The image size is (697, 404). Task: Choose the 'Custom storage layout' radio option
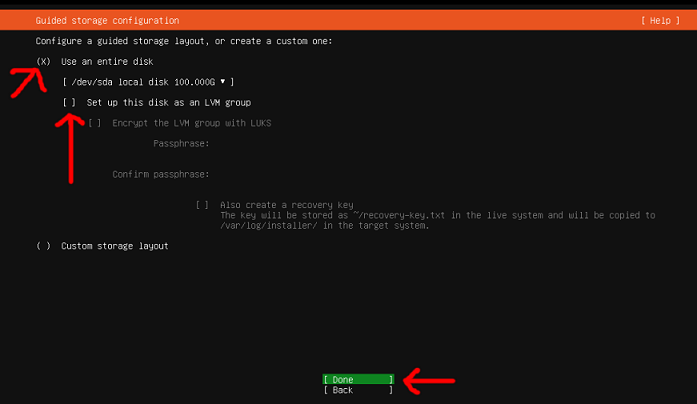(x=43, y=246)
